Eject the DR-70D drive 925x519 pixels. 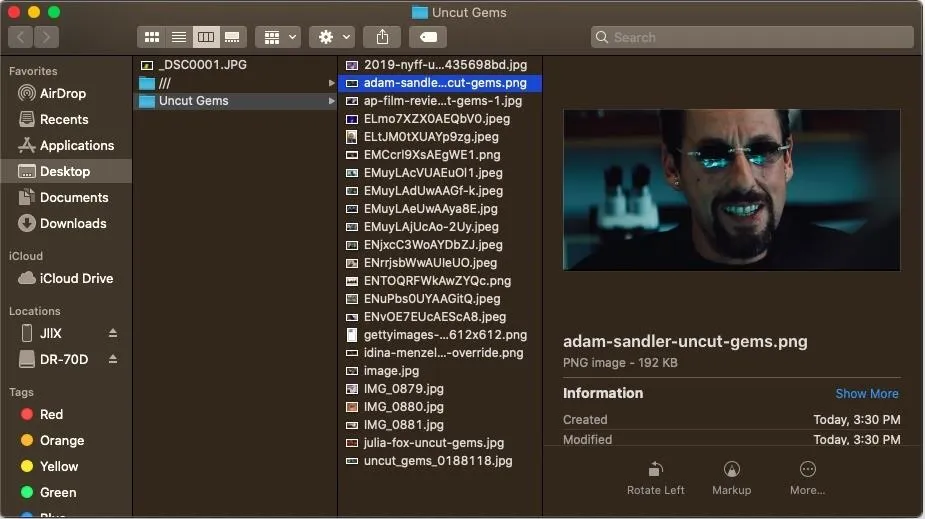[113, 359]
